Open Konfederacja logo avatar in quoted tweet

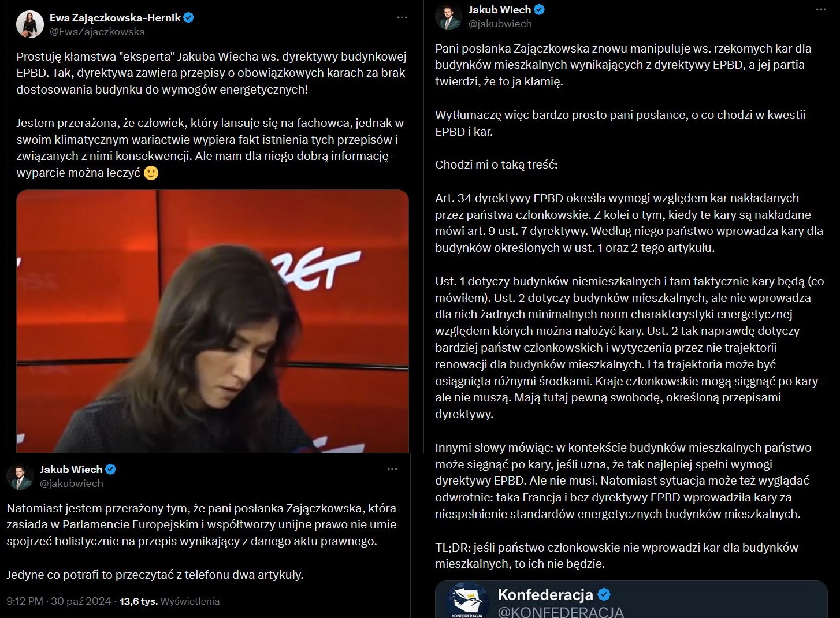click(468, 602)
